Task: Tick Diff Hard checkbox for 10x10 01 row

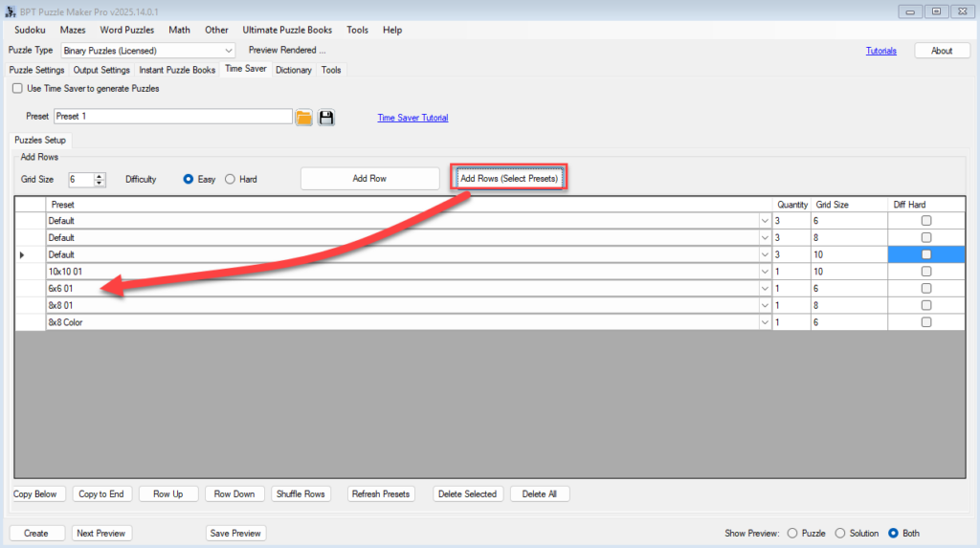Action: [925, 272]
